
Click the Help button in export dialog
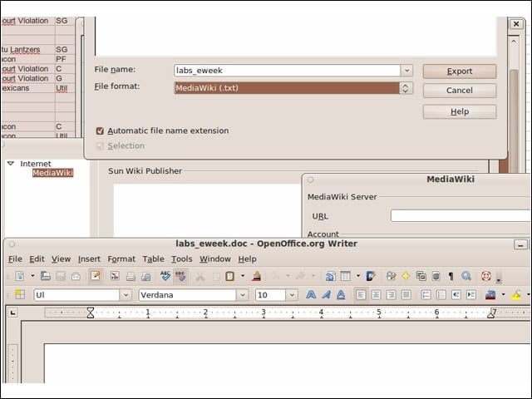click(x=460, y=111)
